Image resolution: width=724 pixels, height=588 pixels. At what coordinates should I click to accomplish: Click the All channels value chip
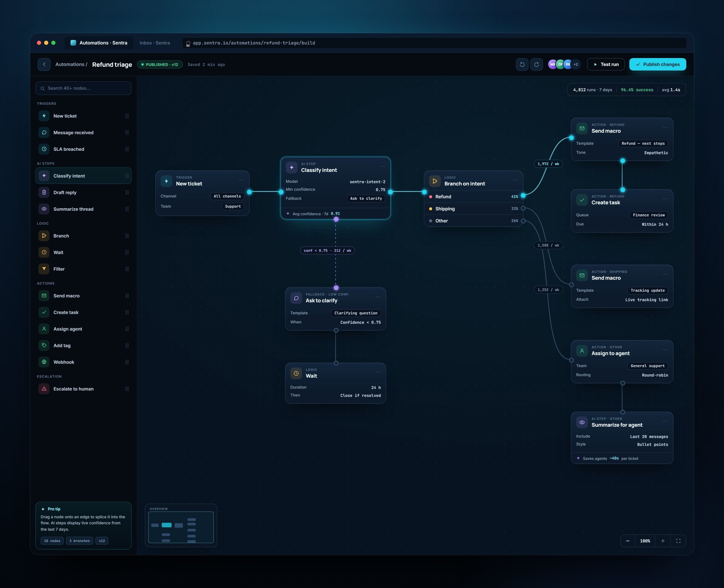point(227,196)
